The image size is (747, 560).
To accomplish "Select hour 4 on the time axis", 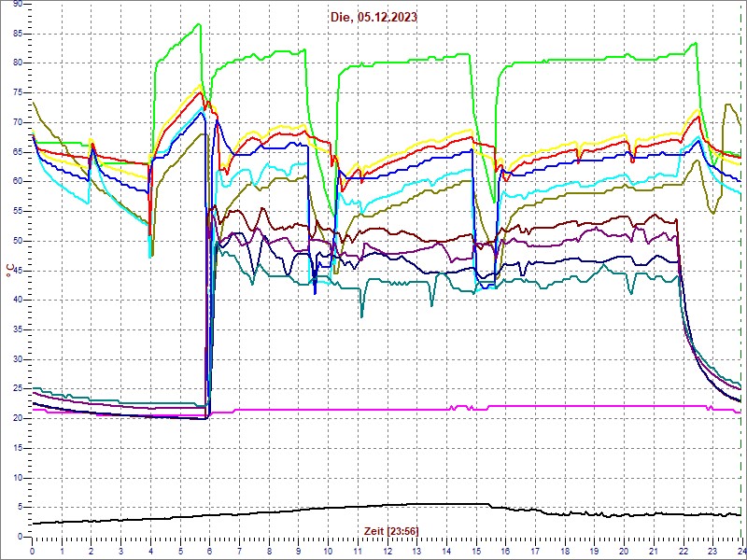I will 150,552.
